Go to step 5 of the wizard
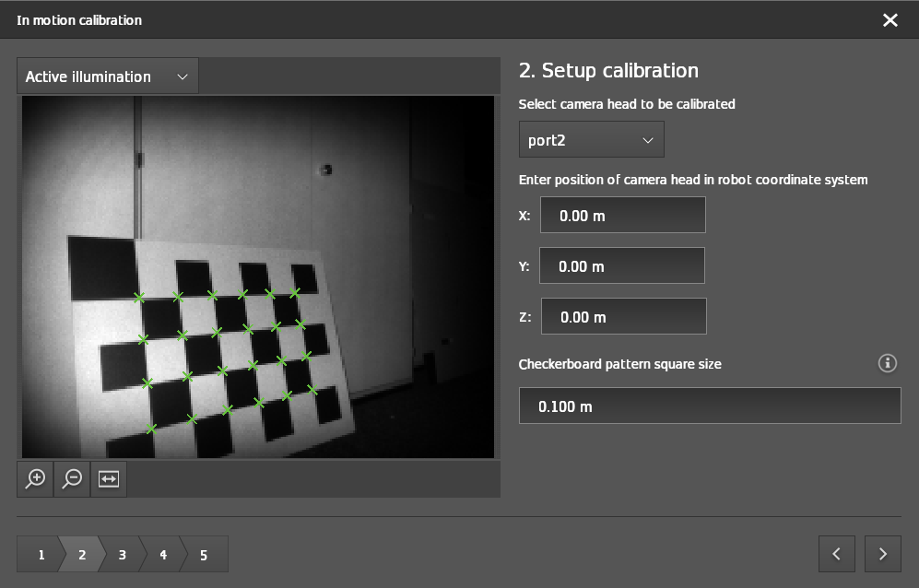919x588 pixels. coord(204,555)
